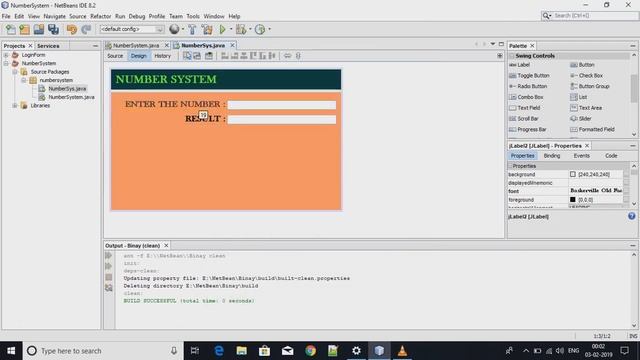This screenshot has width=640, height=360.
Task: Switch to the NumberSystem.java editor tab
Action: pos(136,45)
